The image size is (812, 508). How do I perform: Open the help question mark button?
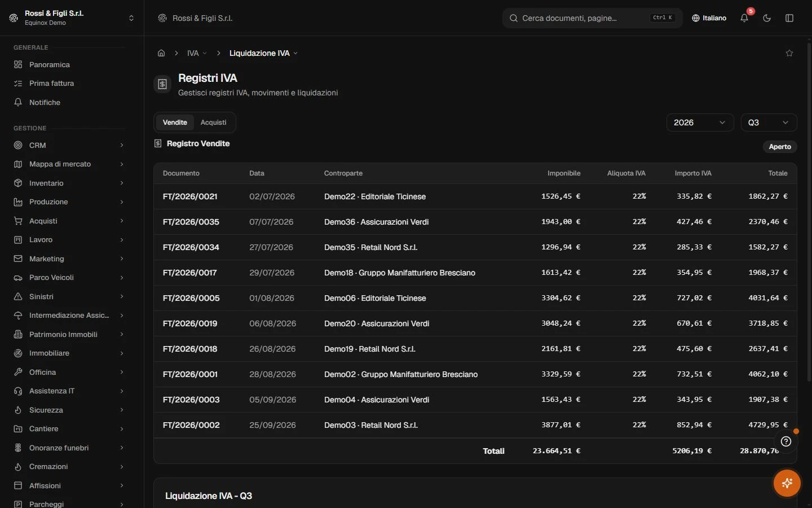coord(786,441)
